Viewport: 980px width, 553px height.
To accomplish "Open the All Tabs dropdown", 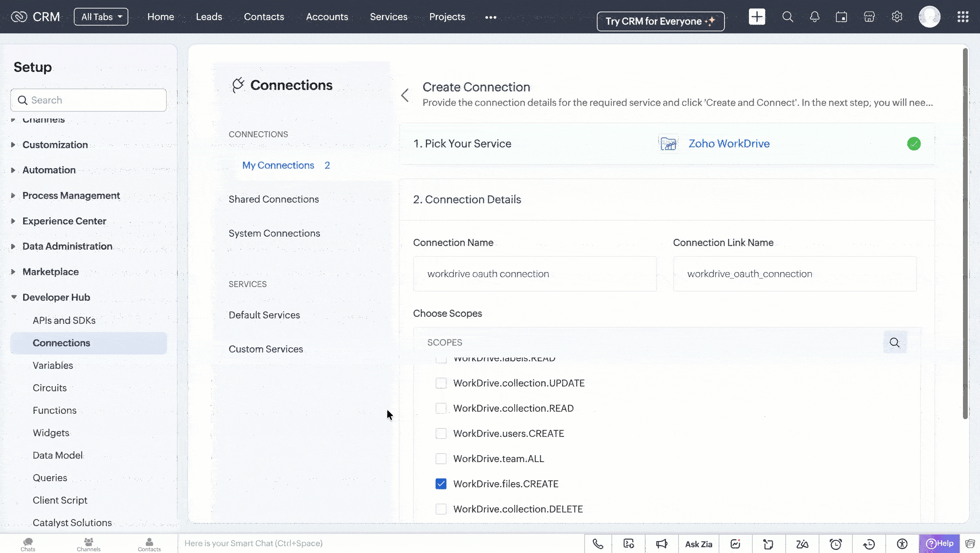I will tap(101, 17).
